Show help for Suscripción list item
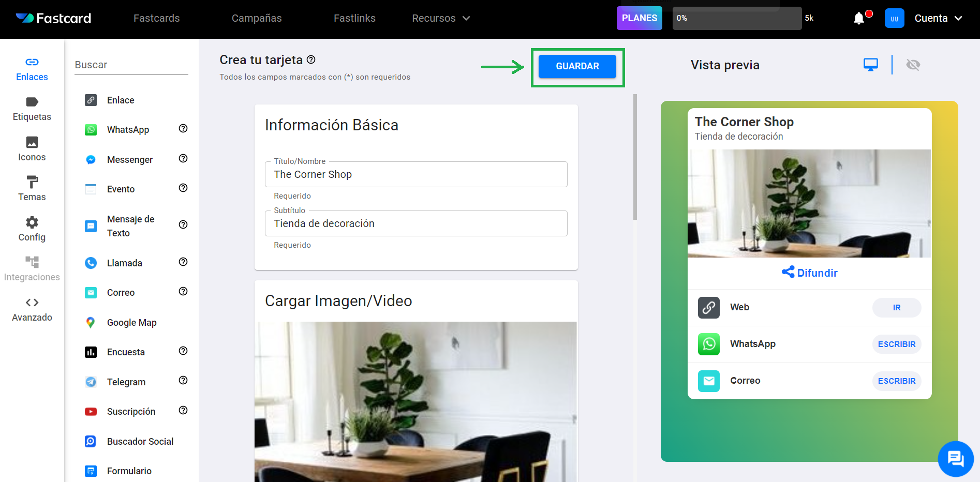Screen dimensions: 980x482 tap(183, 410)
